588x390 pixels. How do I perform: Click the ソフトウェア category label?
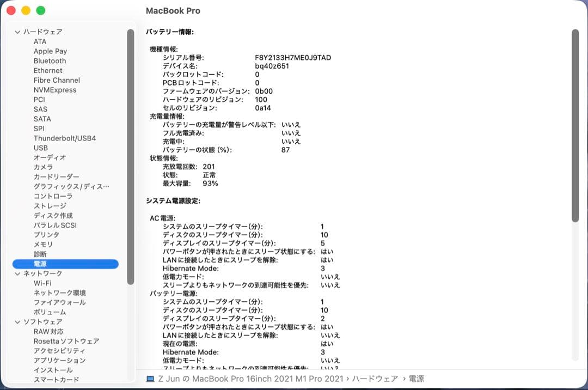[43, 322]
